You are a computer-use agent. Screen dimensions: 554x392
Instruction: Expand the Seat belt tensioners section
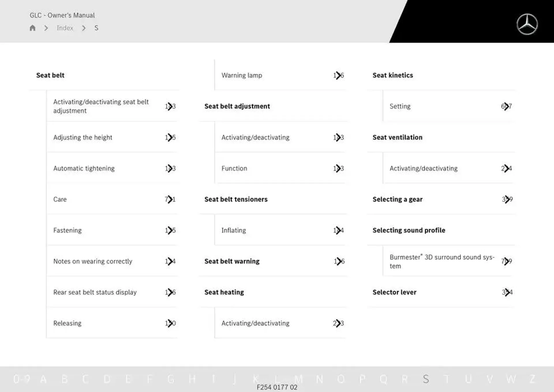point(236,199)
